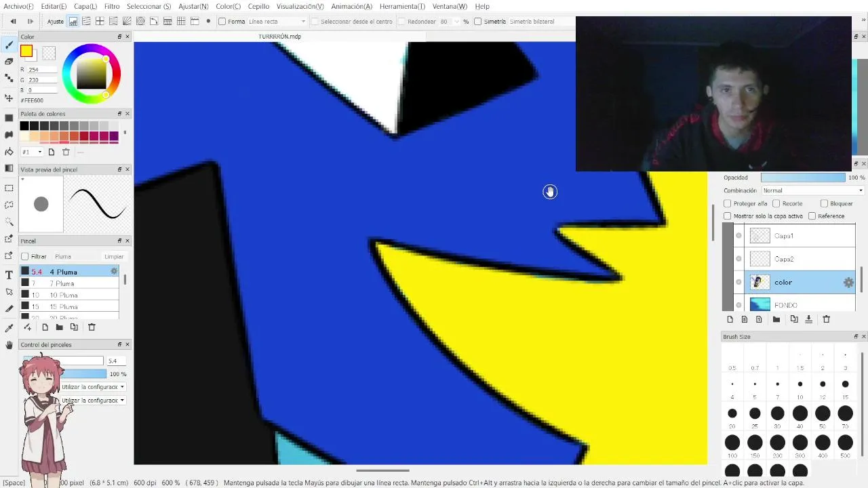
Task: Click the undo previous arrow in the toolbar
Action: click(x=13, y=22)
